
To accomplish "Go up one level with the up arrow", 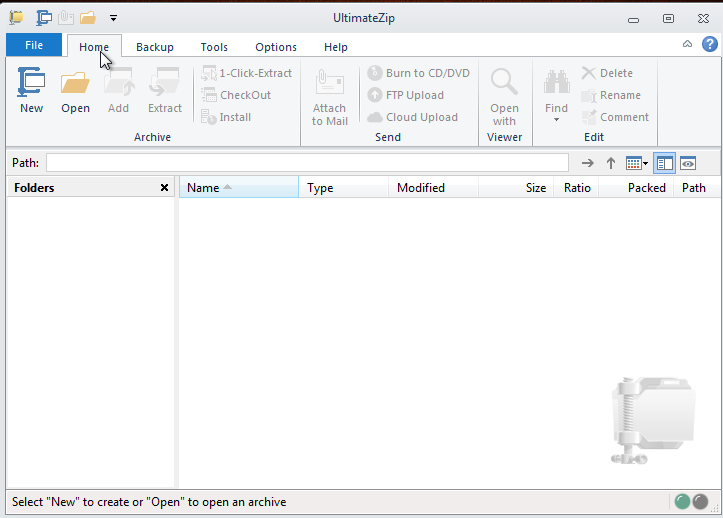I will pyautogui.click(x=611, y=163).
